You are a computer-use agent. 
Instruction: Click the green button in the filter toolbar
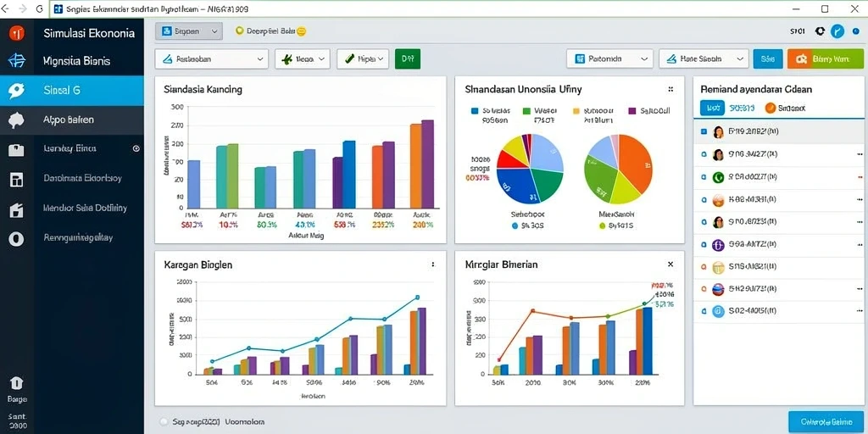pos(408,58)
